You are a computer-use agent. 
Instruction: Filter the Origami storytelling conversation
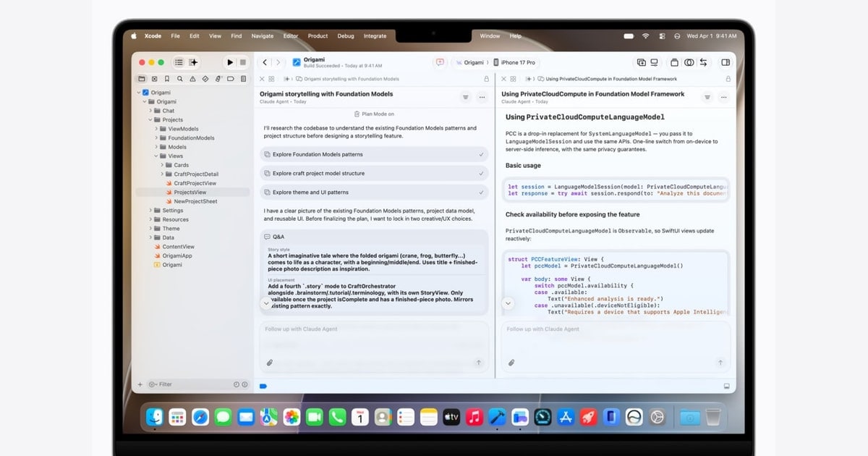465,97
